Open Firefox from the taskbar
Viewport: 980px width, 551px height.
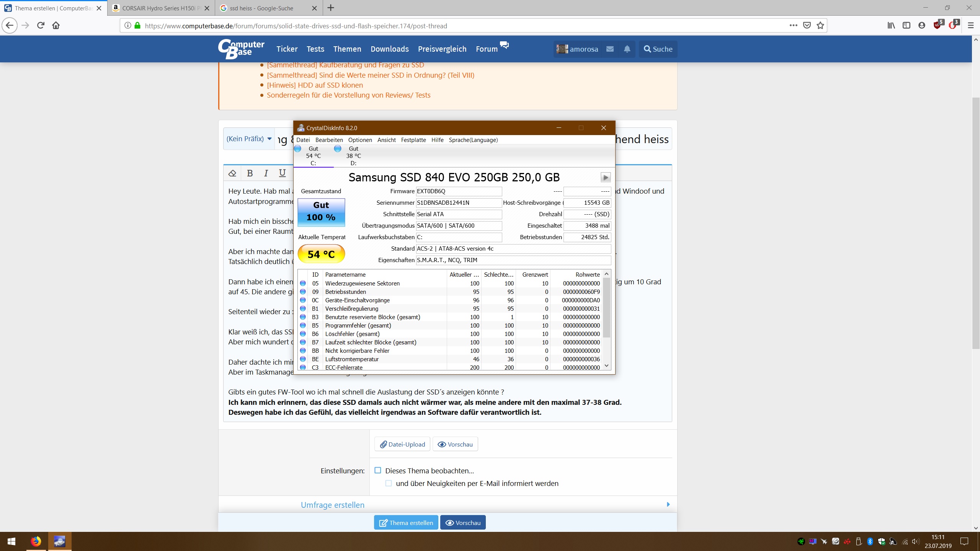click(36, 541)
